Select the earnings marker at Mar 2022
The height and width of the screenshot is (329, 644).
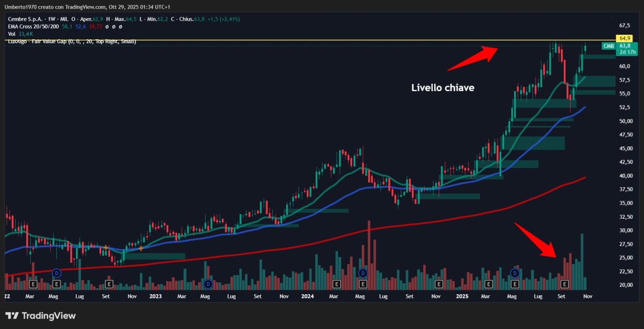(33, 284)
